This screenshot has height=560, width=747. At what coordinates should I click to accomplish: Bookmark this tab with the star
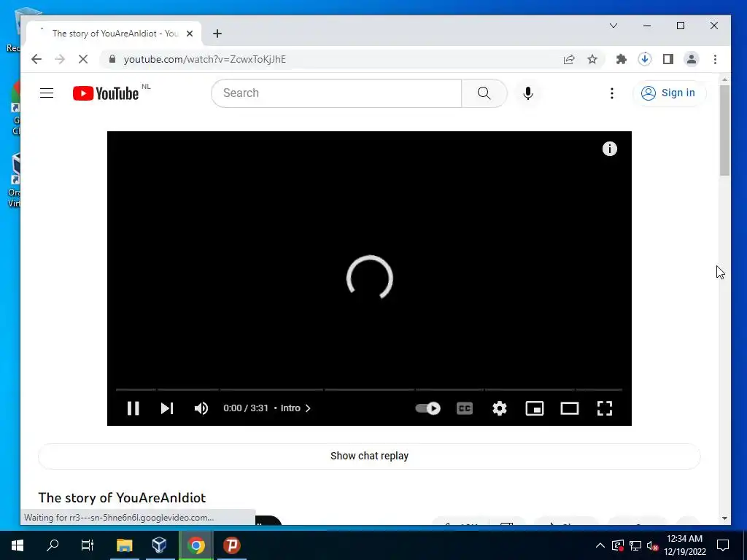[x=592, y=59]
